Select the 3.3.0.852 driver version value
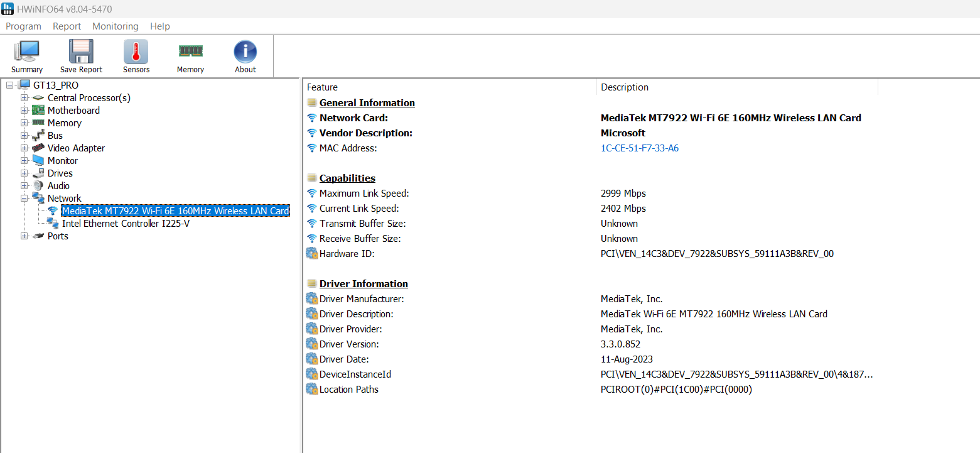The width and height of the screenshot is (980, 453). 620,344
